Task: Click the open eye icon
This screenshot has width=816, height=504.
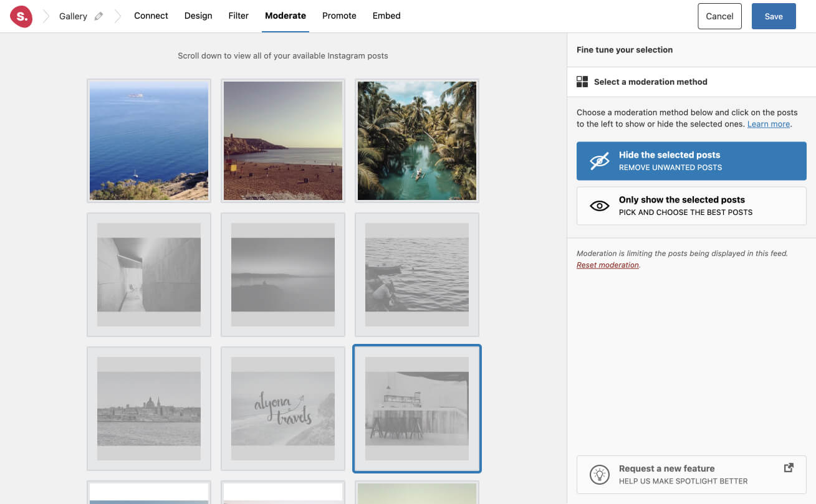Action: [599, 206]
